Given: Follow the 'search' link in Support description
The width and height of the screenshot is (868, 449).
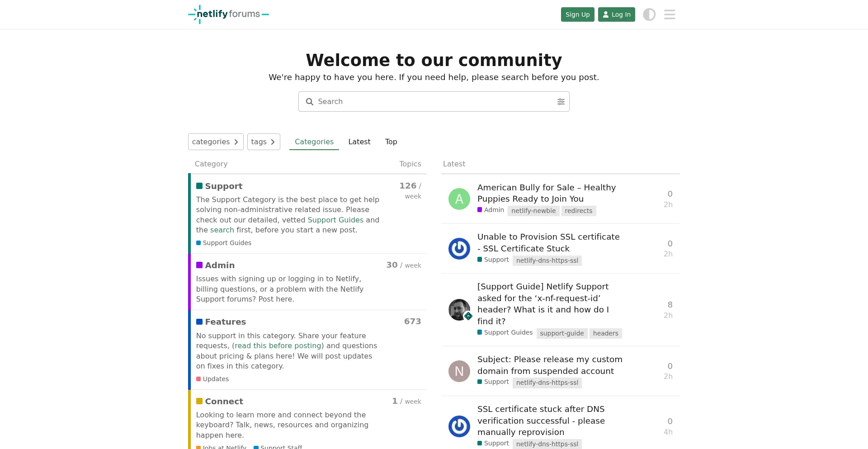Looking at the screenshot, I should [222, 230].
